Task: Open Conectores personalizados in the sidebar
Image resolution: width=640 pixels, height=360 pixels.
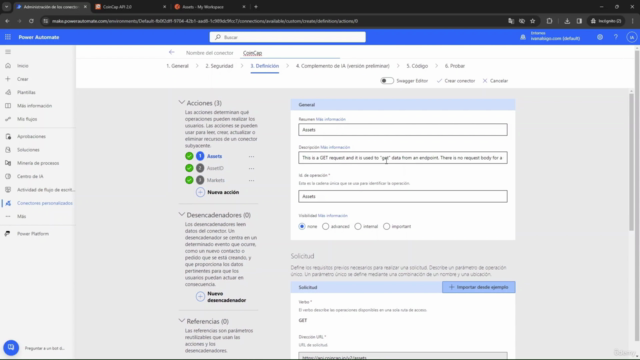Action: click(x=45, y=203)
